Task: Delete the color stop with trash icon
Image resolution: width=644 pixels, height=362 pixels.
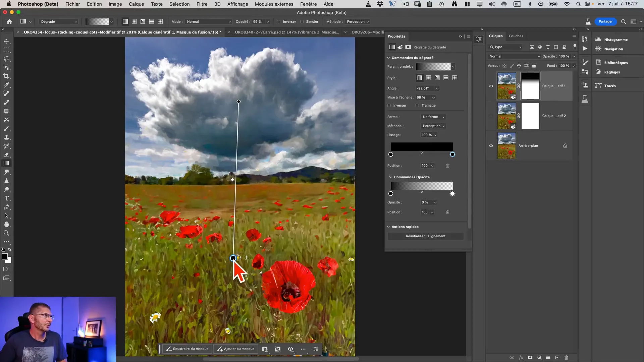Action: coord(447,166)
